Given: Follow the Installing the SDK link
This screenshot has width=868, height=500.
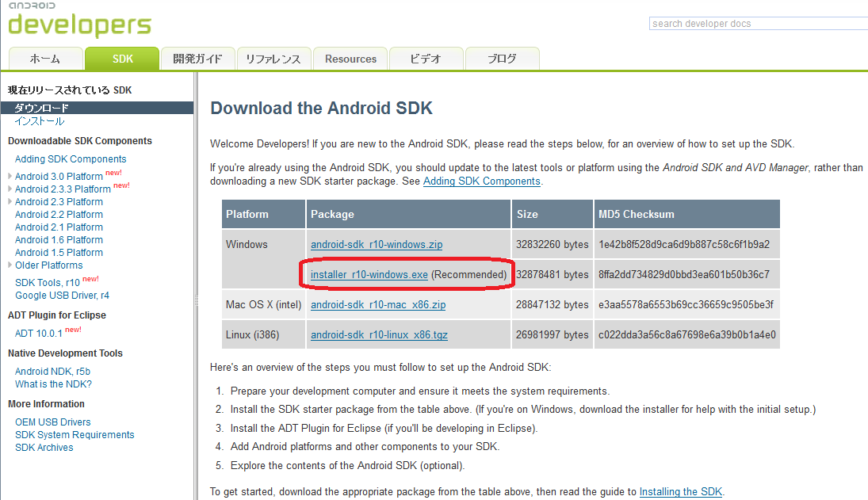Looking at the screenshot, I should (681, 492).
